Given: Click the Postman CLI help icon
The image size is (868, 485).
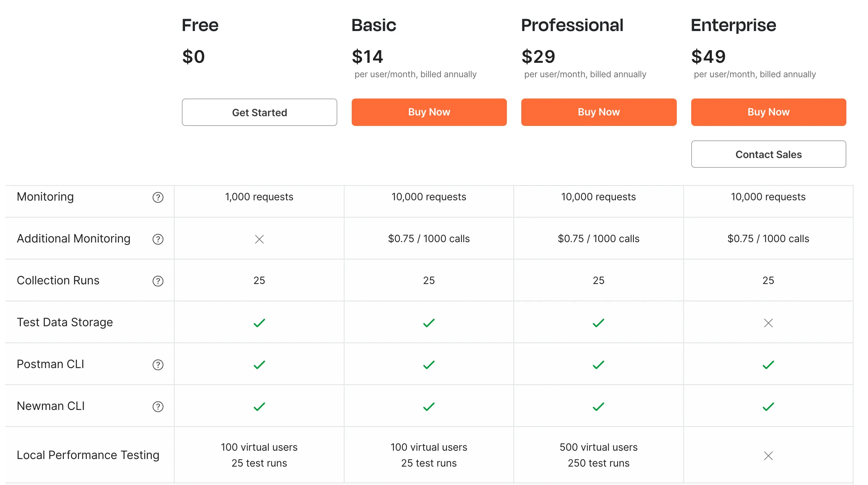Looking at the screenshot, I should [158, 365].
